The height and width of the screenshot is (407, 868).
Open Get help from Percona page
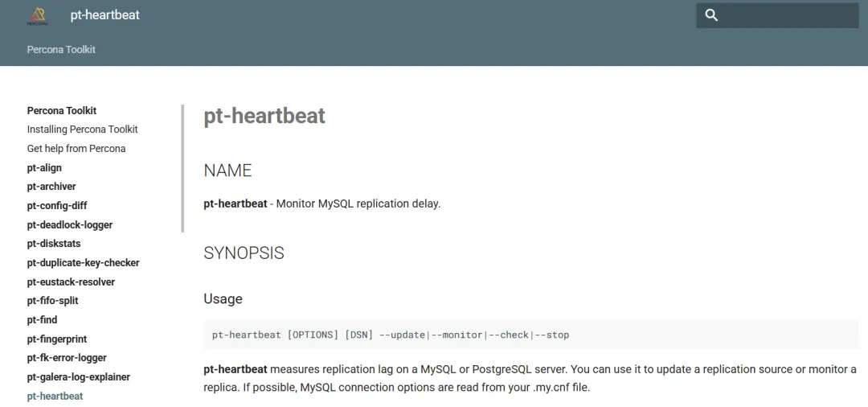(x=76, y=149)
